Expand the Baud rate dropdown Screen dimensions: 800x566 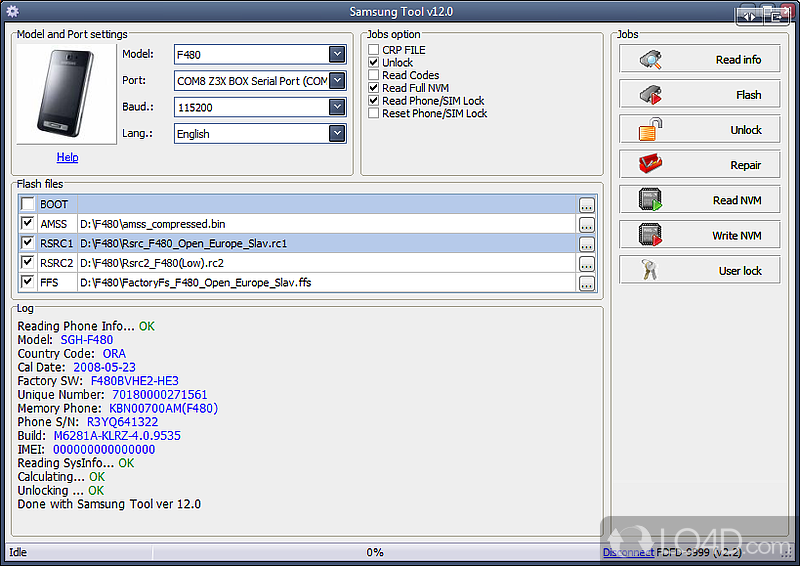pyautogui.click(x=337, y=107)
